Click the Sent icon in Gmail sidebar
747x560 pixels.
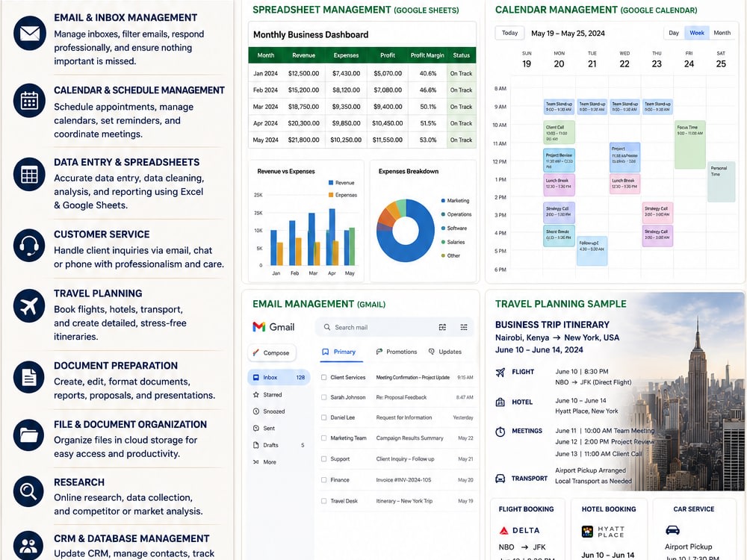[255, 428]
